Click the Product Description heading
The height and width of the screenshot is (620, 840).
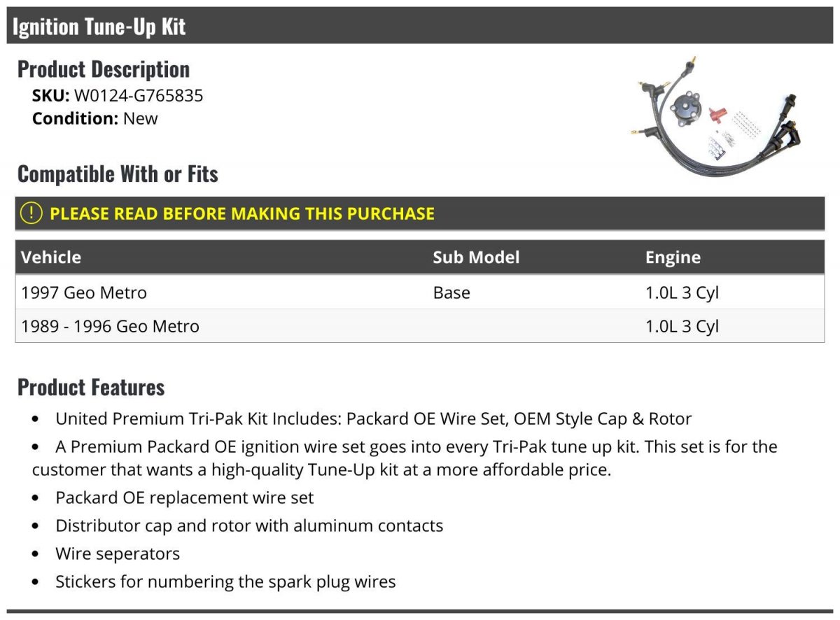(104, 69)
